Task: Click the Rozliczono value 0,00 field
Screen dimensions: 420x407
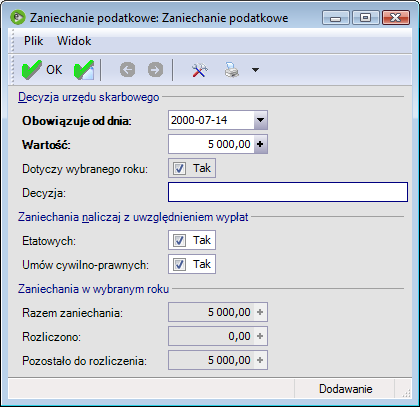Action: (x=211, y=336)
